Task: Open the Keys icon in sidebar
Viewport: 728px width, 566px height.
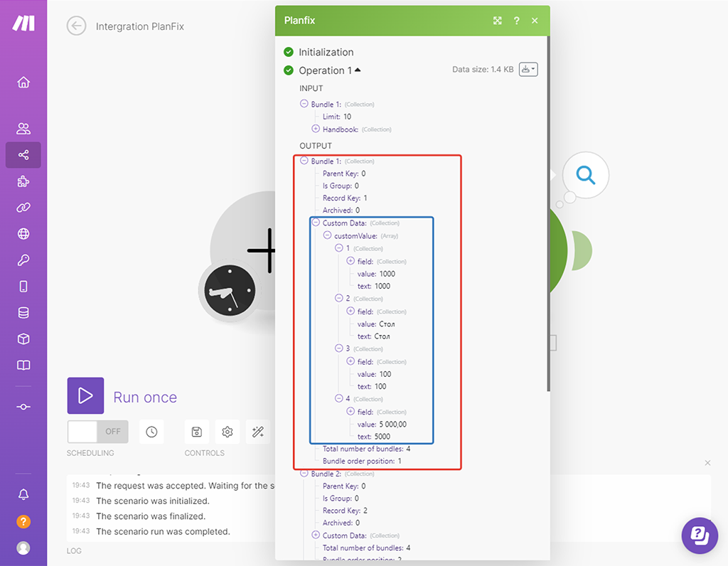Action: pyautogui.click(x=23, y=260)
